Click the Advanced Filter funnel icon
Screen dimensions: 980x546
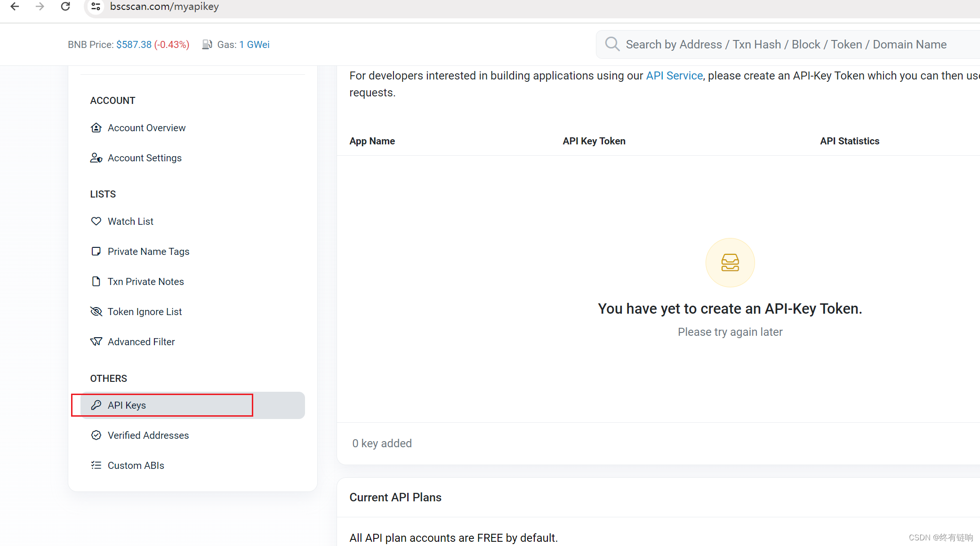coord(96,341)
